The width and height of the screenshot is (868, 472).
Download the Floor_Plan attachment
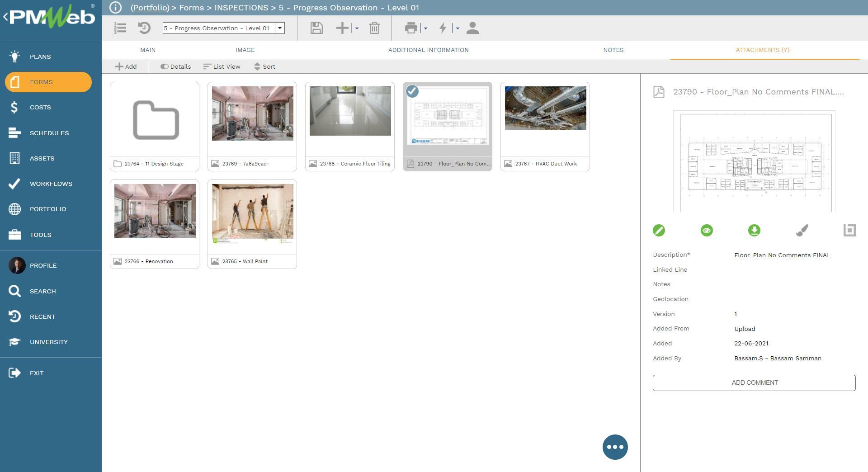point(754,230)
